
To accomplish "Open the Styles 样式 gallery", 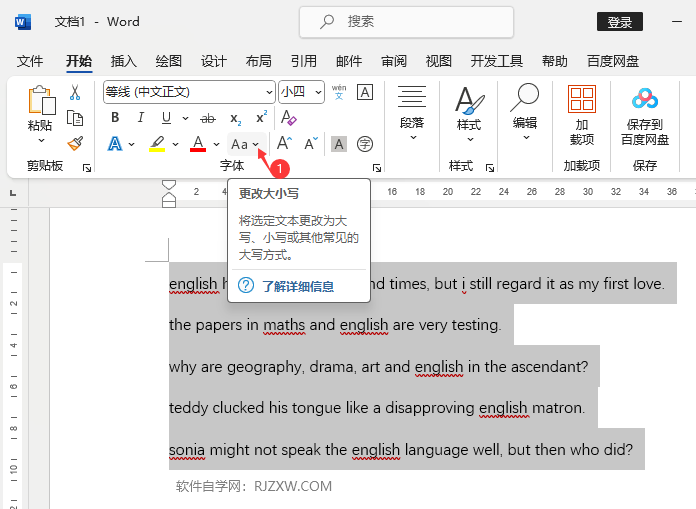I will [x=469, y=114].
